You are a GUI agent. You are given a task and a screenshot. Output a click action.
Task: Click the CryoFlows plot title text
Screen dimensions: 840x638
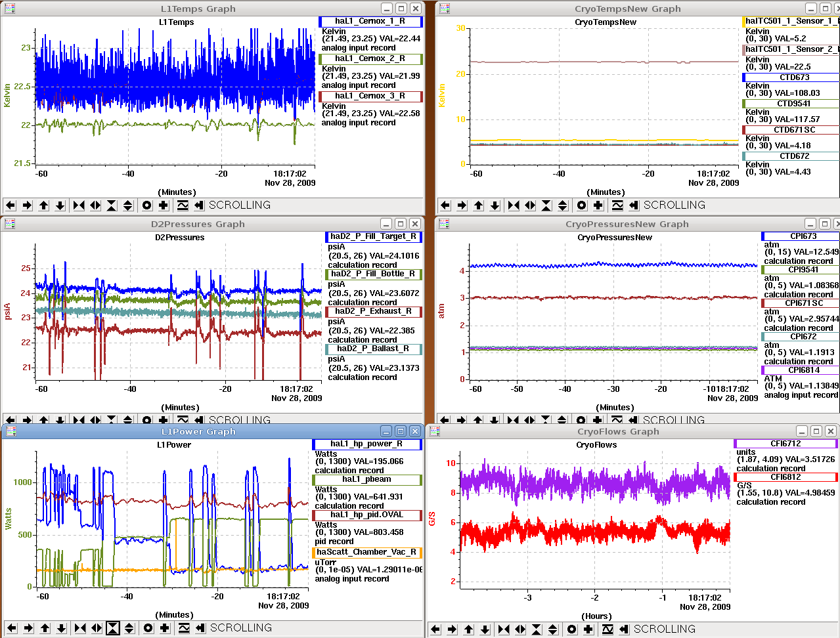596,445
